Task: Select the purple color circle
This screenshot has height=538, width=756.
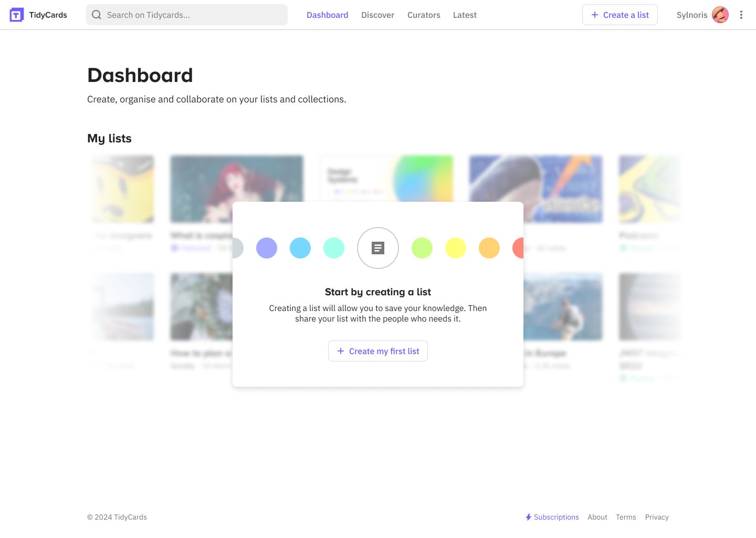Action: [267, 248]
